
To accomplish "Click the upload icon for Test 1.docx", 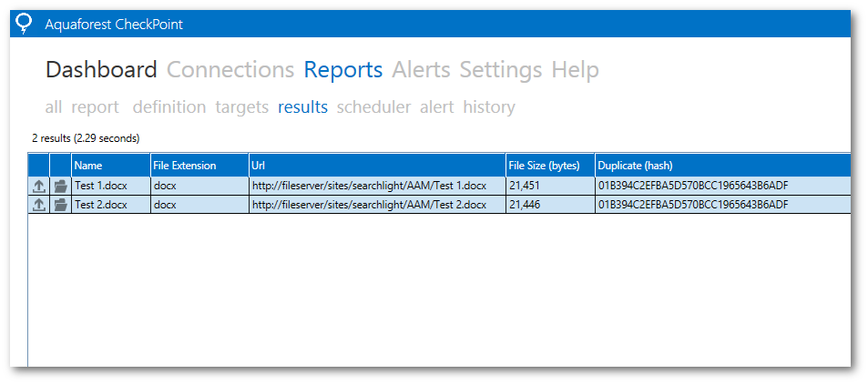I will tap(39, 186).
